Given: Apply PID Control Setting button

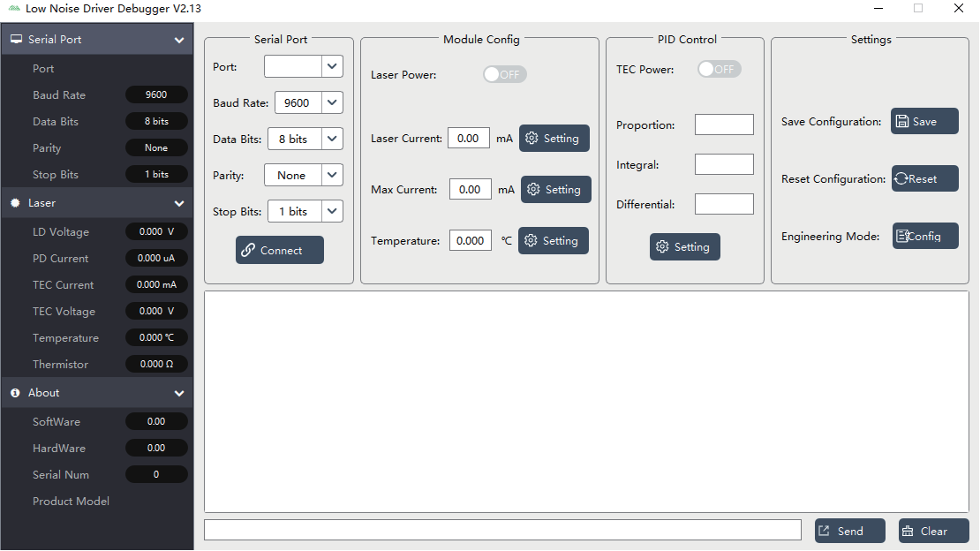Looking at the screenshot, I should click(x=684, y=247).
